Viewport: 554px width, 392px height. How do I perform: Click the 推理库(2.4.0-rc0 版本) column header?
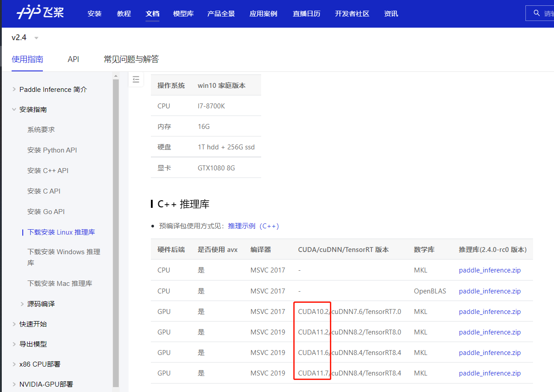(x=493, y=250)
